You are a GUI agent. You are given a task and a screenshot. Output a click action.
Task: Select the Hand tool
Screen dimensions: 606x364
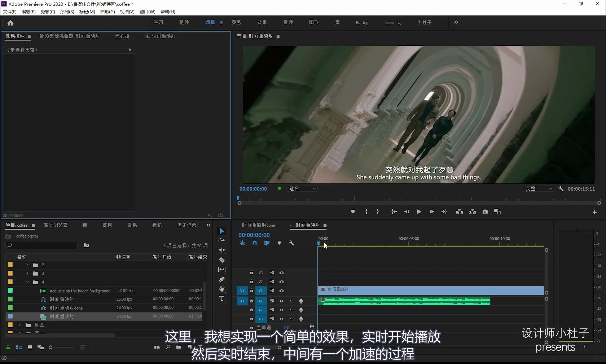[222, 289]
